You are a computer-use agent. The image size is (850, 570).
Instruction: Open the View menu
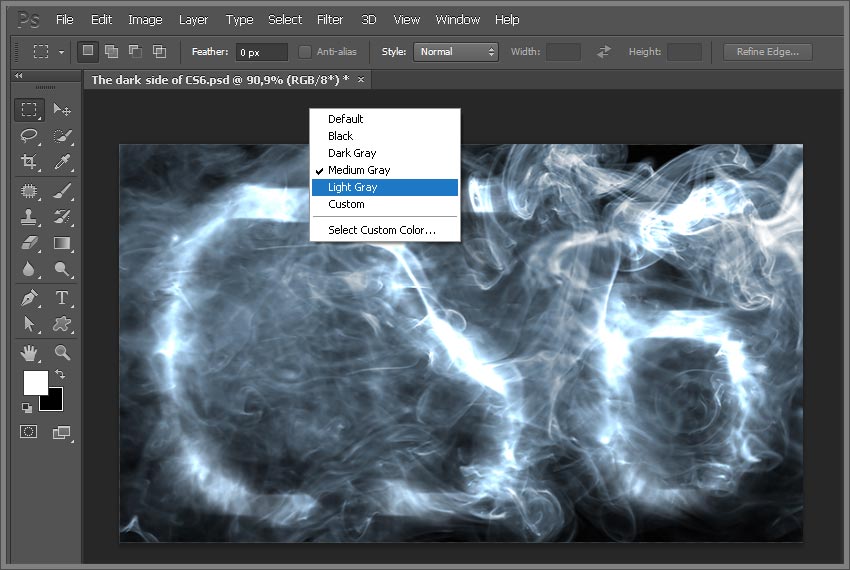coord(407,20)
